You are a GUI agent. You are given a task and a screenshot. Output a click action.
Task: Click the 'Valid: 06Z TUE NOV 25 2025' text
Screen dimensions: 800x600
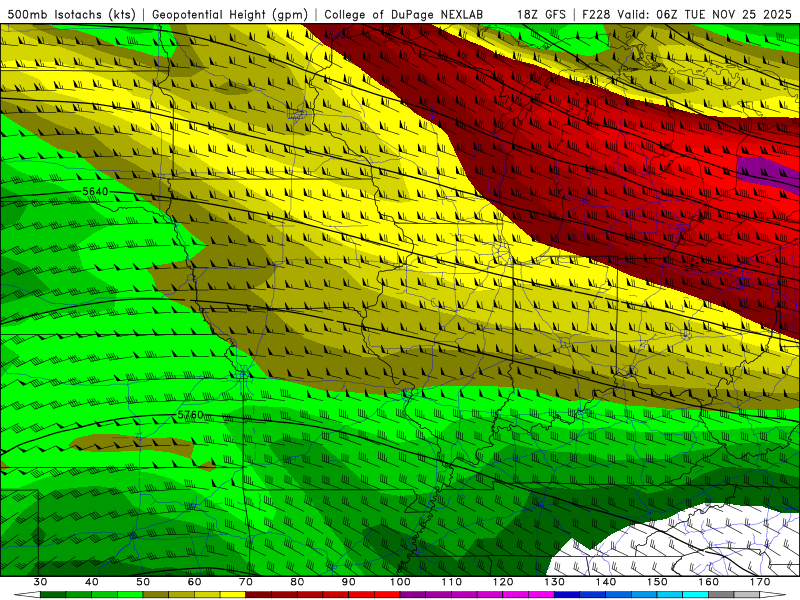tap(707, 14)
